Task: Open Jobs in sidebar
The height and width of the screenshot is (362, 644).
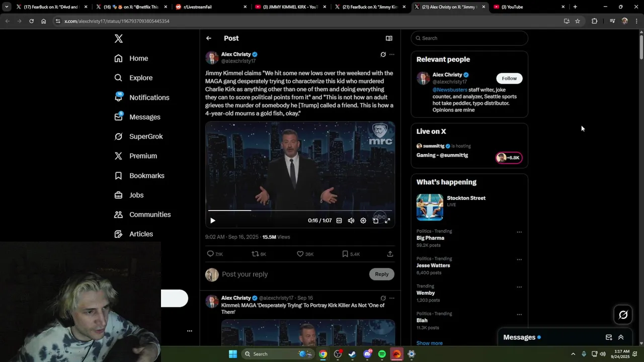Action: click(x=129, y=195)
